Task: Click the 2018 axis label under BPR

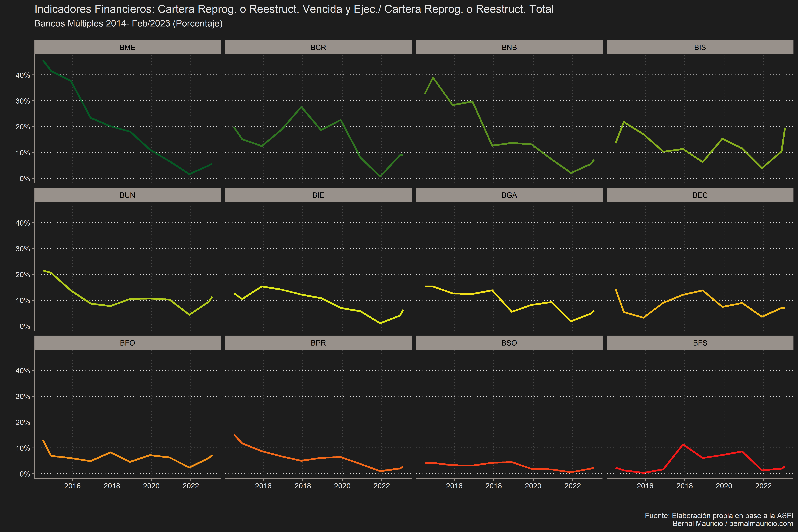Action: [303, 486]
